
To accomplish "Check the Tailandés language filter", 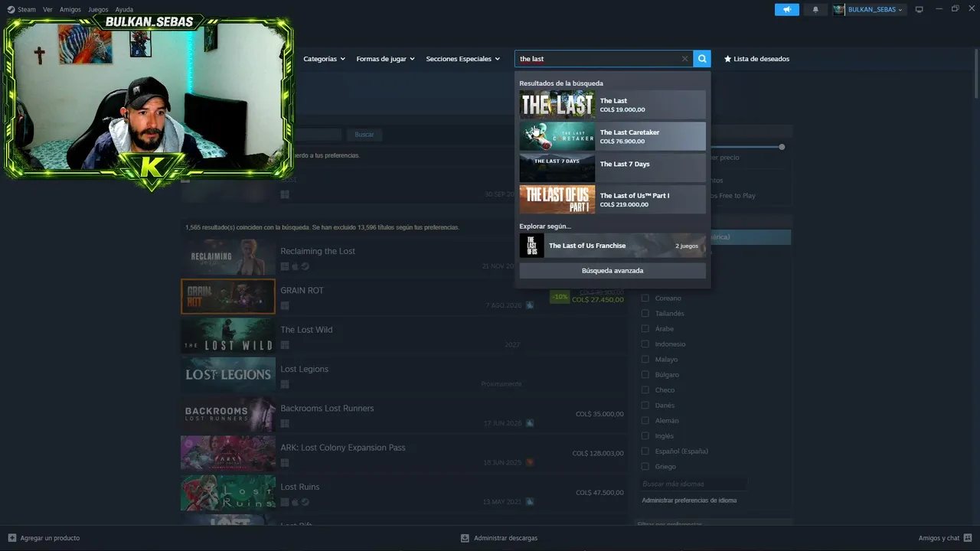I will pyautogui.click(x=645, y=313).
